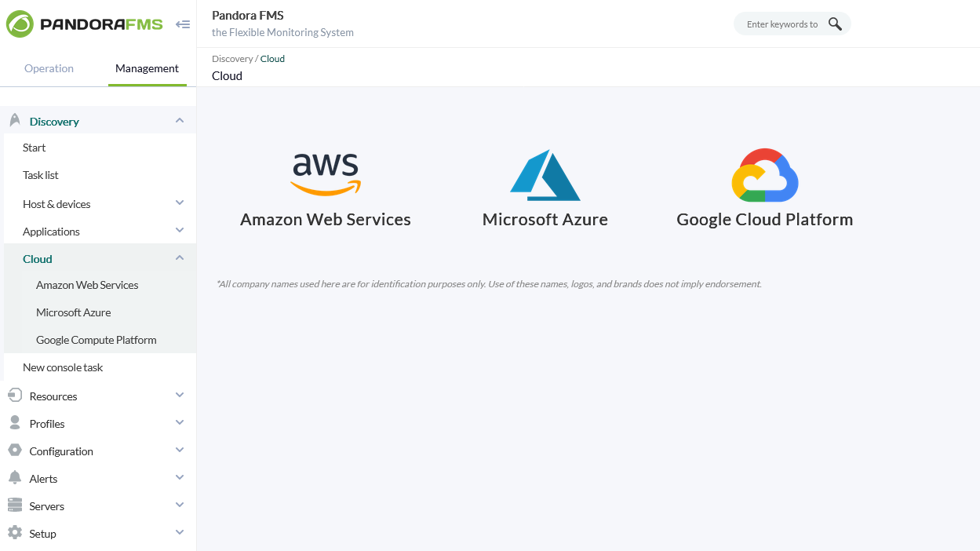The image size is (980, 551).
Task: Click the Pandora FMS logo
Action: [x=84, y=24]
